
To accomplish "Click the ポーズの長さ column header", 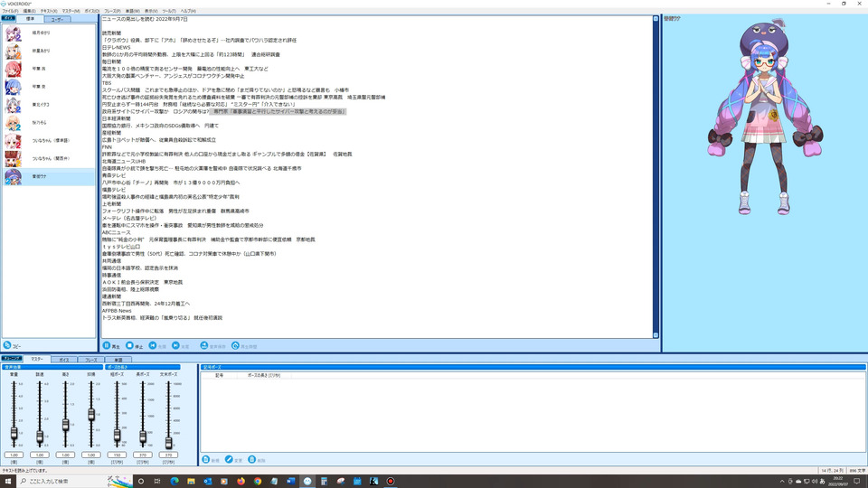I will point(264,375).
